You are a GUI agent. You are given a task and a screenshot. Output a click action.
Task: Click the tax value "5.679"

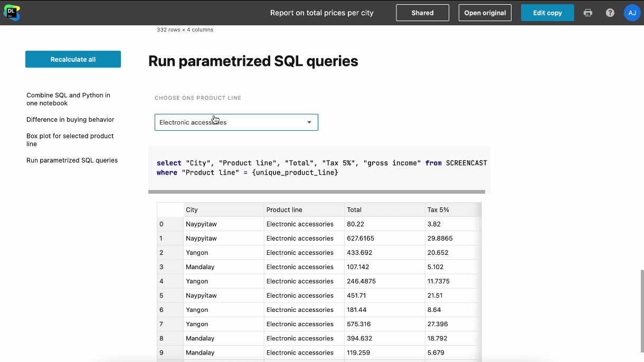pyautogui.click(x=436, y=353)
